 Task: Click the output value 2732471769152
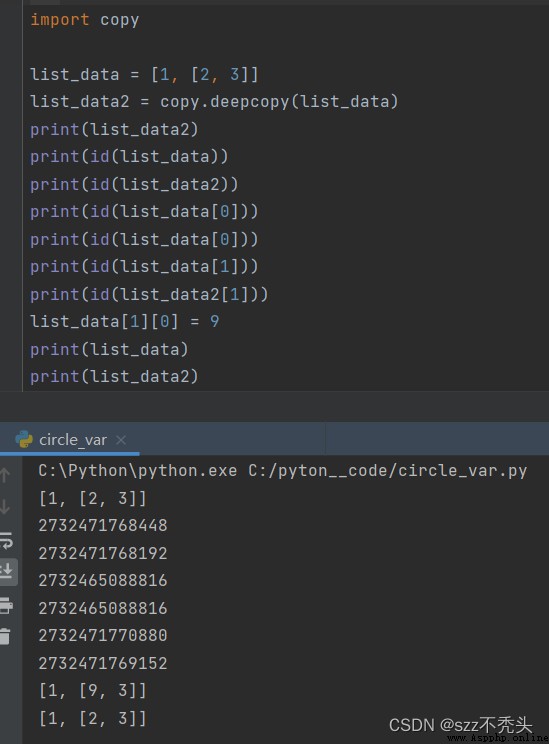(x=102, y=663)
